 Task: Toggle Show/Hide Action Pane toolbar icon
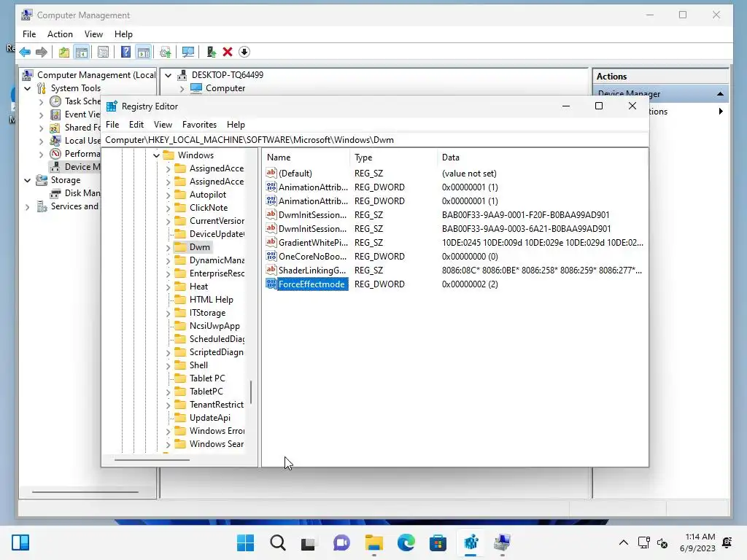tap(144, 52)
